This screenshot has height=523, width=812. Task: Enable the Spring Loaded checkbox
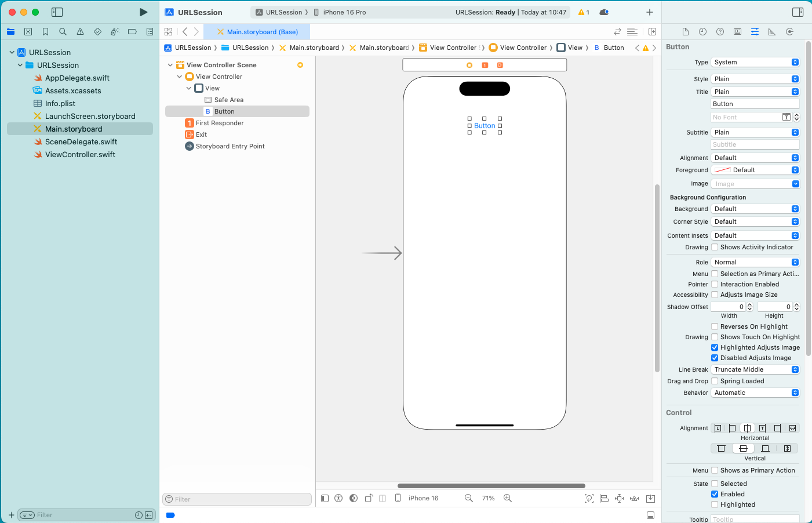click(x=715, y=381)
